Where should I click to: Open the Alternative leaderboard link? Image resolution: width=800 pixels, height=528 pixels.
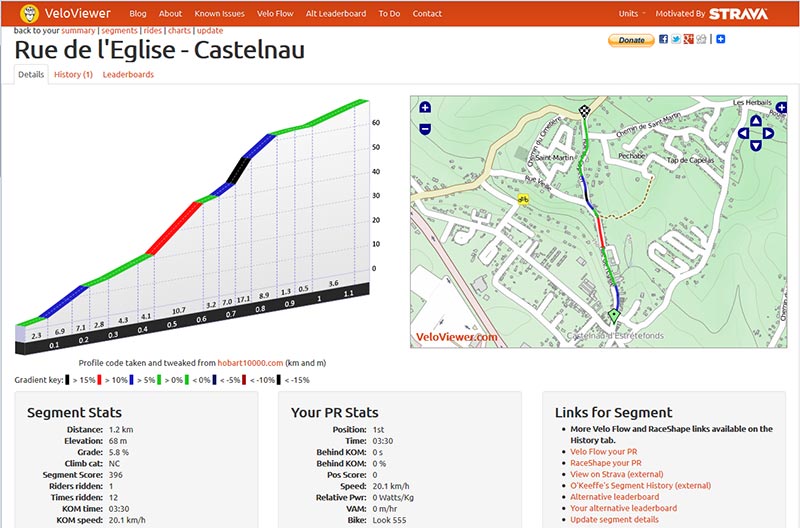point(614,496)
